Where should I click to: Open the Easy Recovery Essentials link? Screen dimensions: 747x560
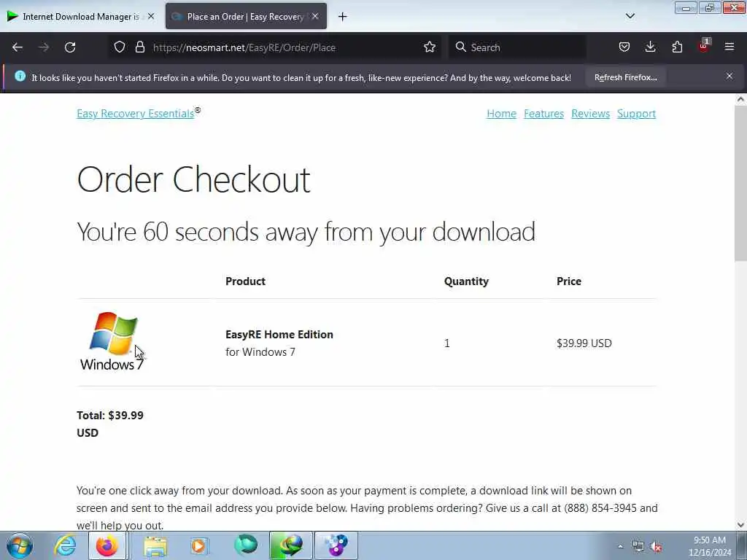(135, 113)
